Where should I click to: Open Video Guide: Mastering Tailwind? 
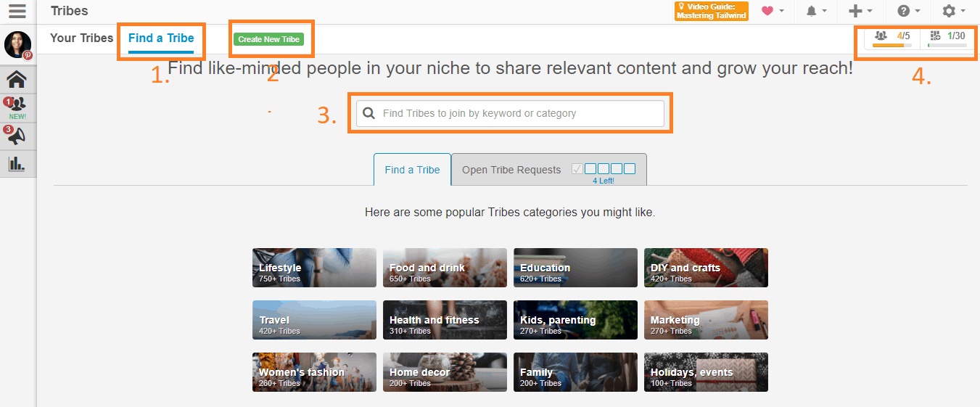pos(711,11)
